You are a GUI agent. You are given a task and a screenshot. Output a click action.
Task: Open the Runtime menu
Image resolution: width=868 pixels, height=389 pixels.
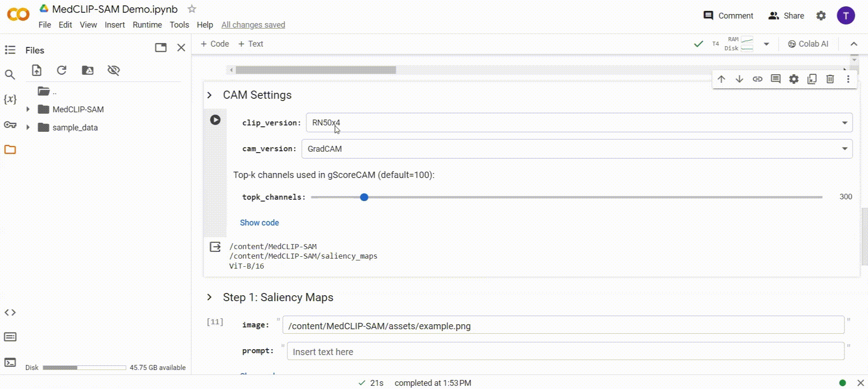coord(147,25)
